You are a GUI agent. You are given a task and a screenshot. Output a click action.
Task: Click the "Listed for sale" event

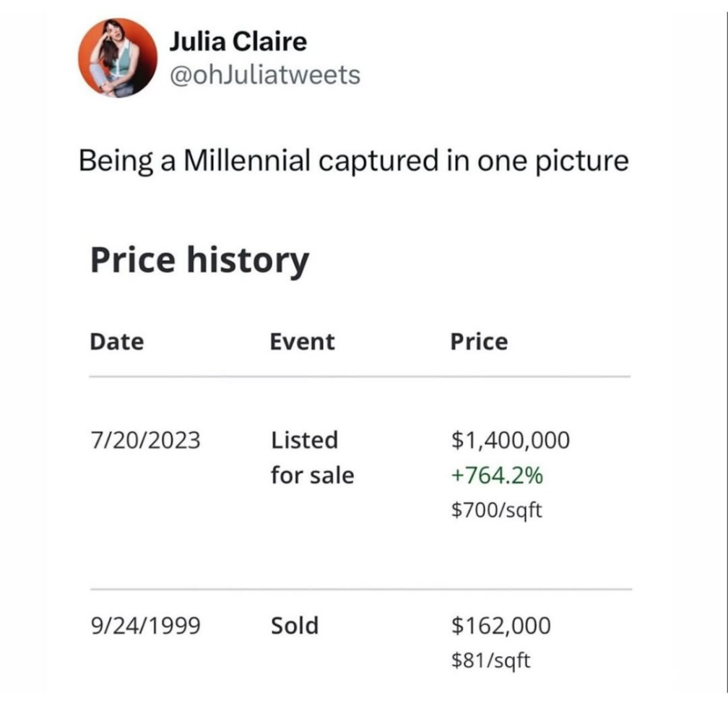(312, 457)
